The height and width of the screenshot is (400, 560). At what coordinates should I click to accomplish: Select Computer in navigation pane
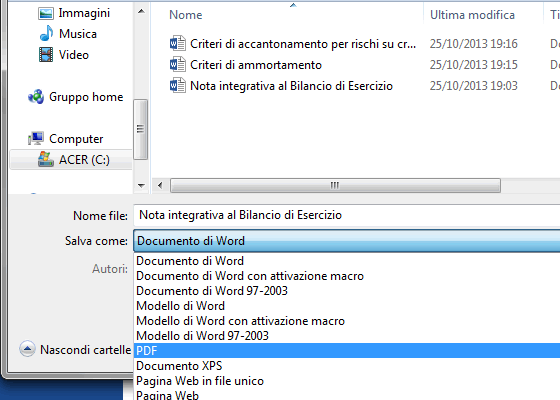[x=76, y=139]
